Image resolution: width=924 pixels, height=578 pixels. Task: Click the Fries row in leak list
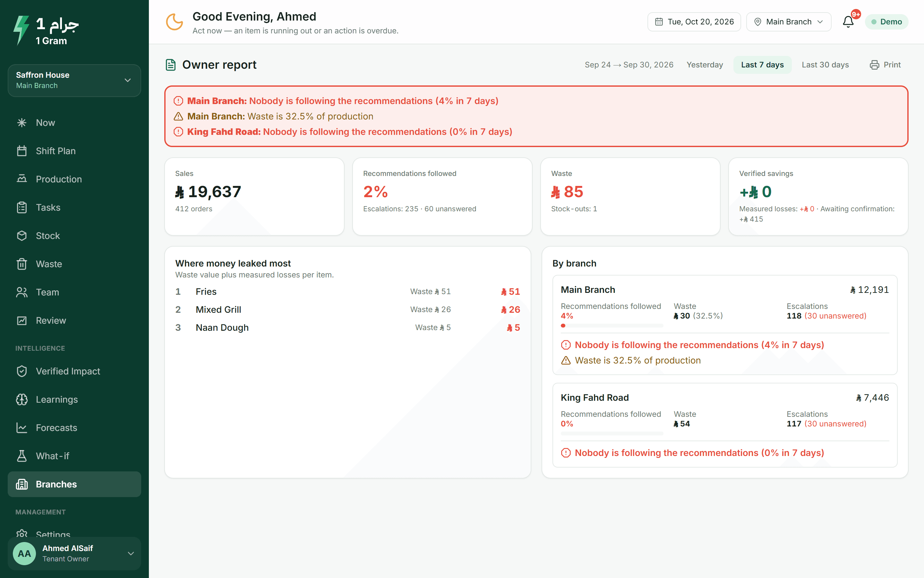click(x=347, y=292)
